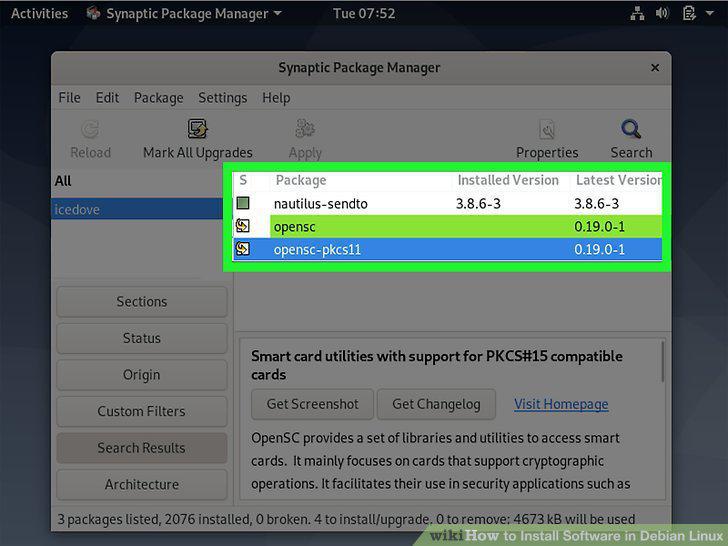
Task: Click the Search magnifier icon
Action: click(x=631, y=129)
